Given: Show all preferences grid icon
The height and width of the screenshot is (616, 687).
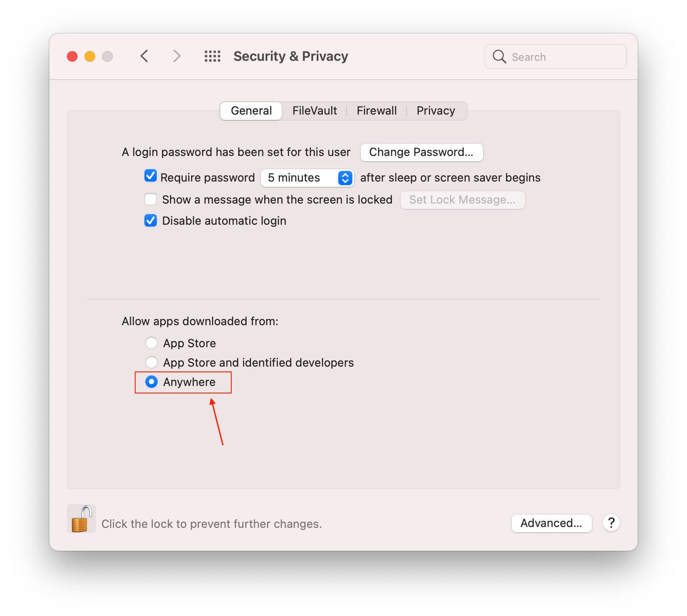Looking at the screenshot, I should point(212,56).
